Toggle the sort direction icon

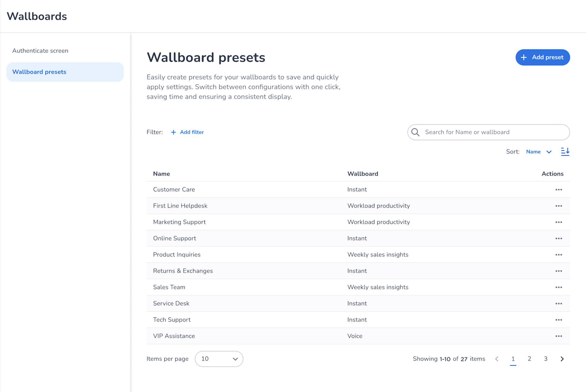(565, 152)
